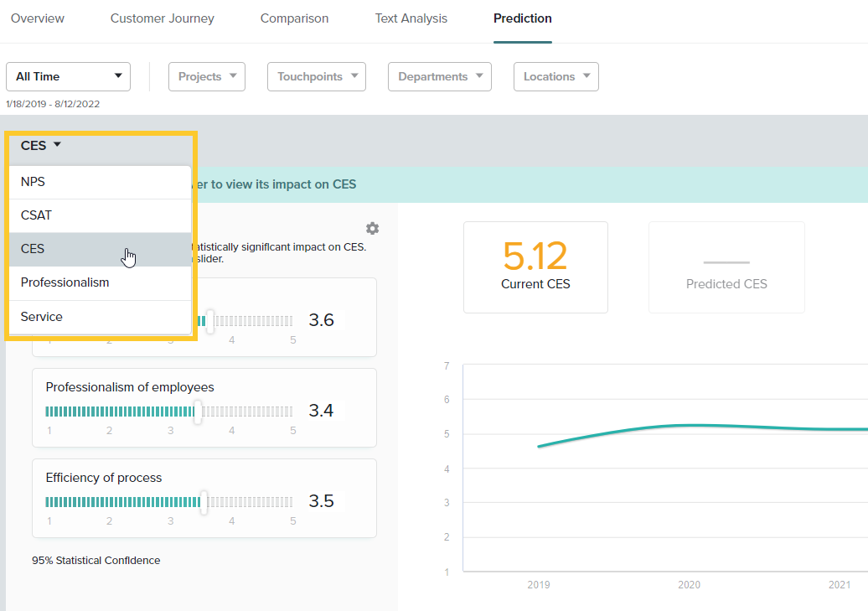868x611 pixels.
Task: Click the Professionalism of employees slider handle
Action: tap(199, 411)
